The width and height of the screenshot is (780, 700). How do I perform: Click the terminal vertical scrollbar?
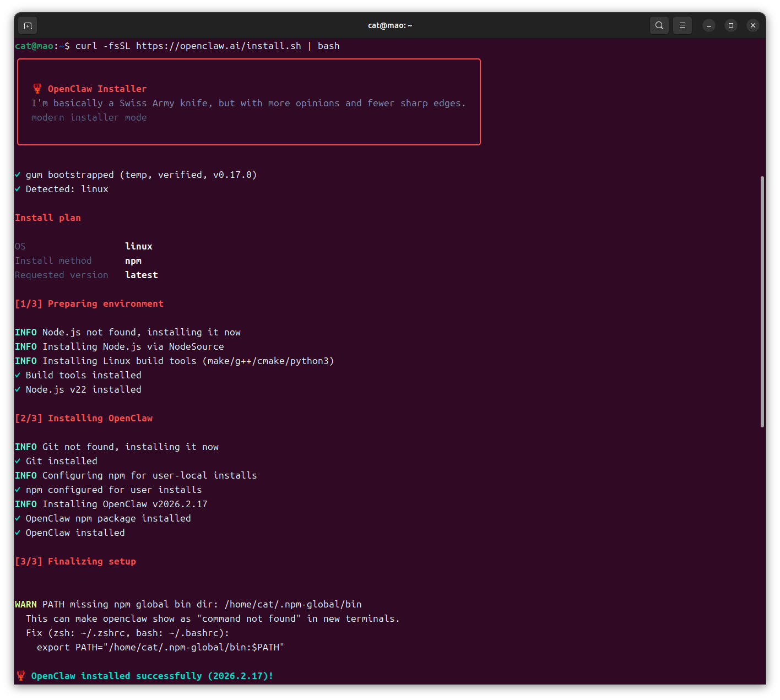(x=762, y=301)
